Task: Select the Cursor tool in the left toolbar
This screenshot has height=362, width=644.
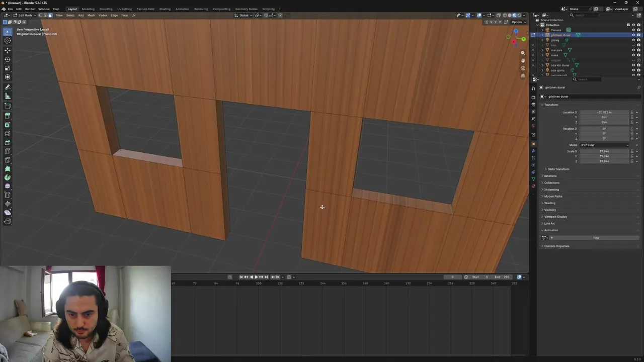Action: coord(8,41)
